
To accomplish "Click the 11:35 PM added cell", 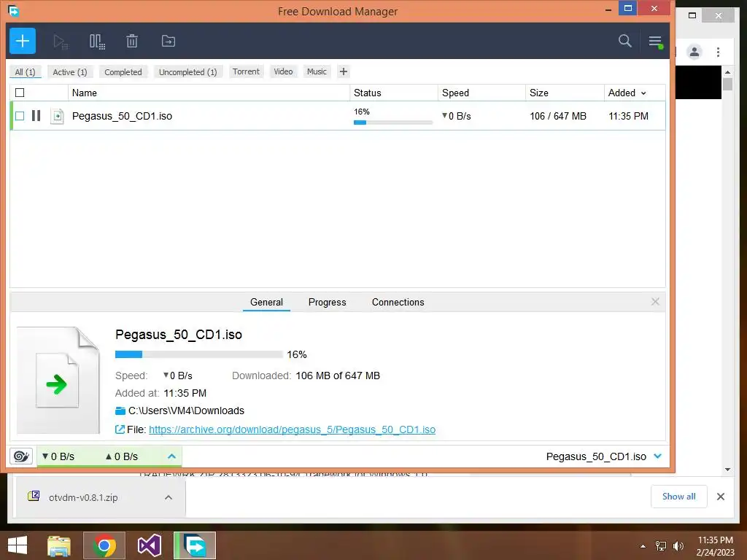I will 628,116.
